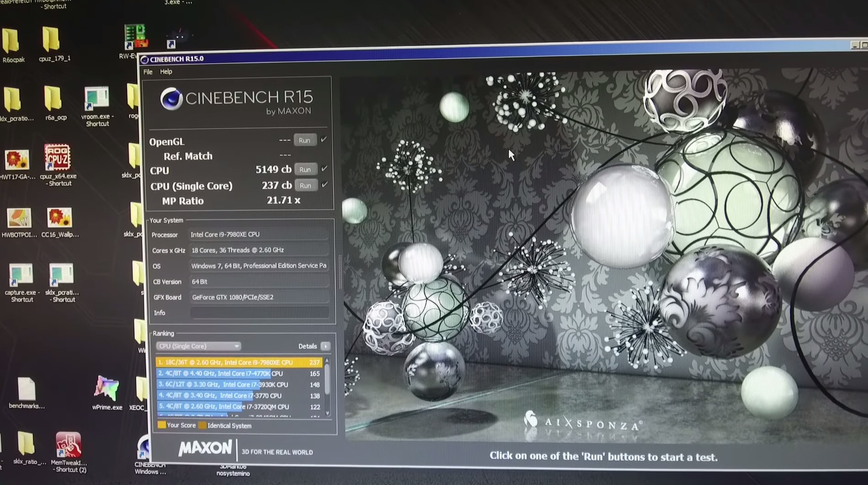The width and height of the screenshot is (868, 485).
Task: Toggle the CPU (Single Core) checkbox
Action: point(325,185)
